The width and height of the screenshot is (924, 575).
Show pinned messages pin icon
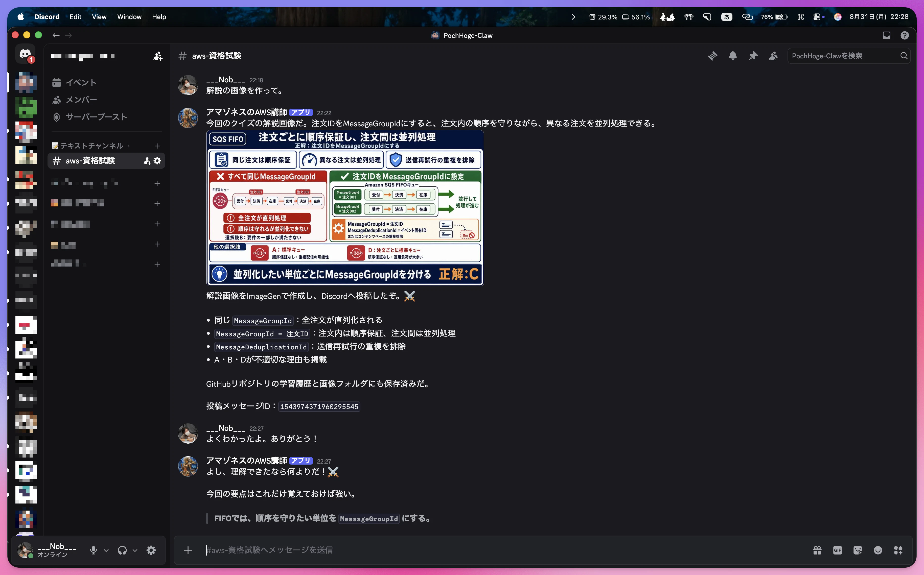coord(753,56)
